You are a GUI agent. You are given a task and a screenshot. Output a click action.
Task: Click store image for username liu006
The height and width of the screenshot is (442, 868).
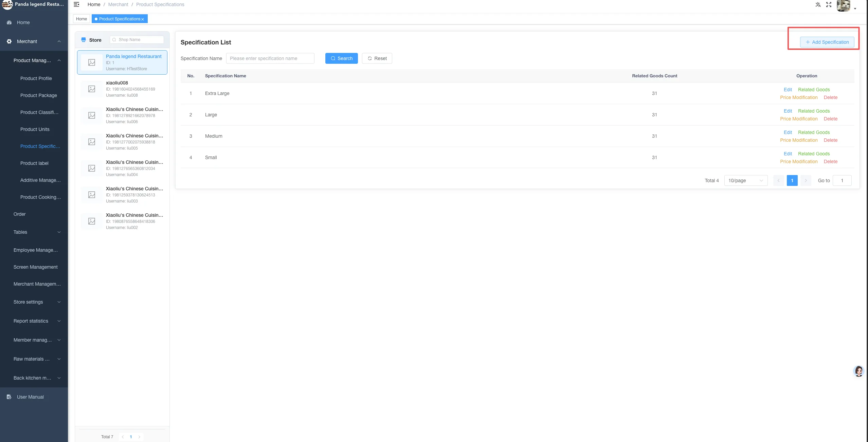tap(92, 115)
